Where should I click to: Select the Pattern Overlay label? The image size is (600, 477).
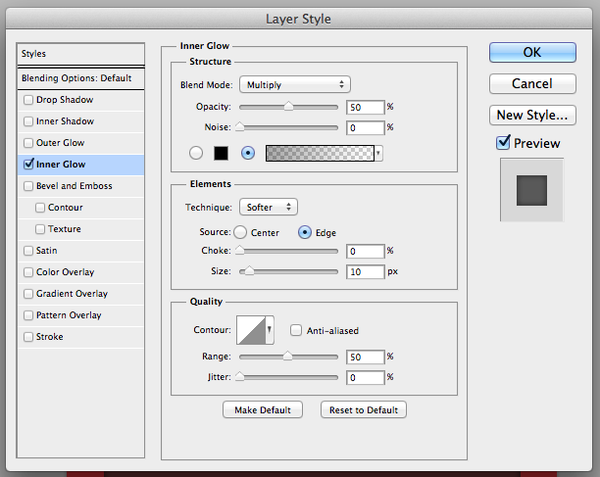coord(68,315)
